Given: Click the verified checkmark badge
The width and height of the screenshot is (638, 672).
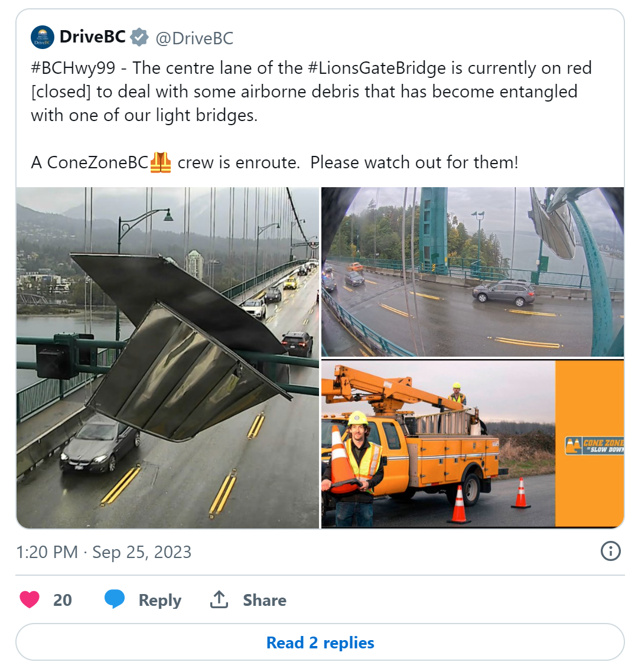Looking at the screenshot, I should pyautogui.click(x=139, y=37).
